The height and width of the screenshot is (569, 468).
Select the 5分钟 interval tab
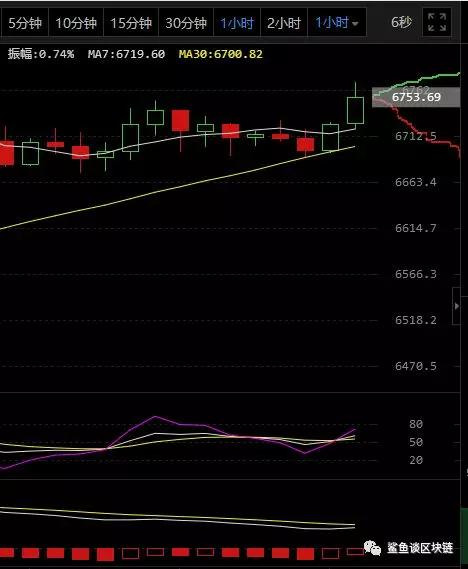(25, 23)
